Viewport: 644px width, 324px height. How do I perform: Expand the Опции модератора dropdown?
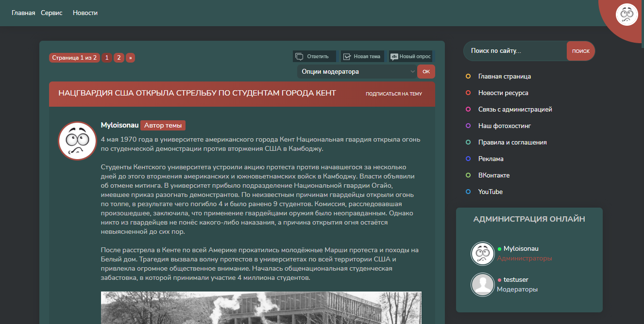click(x=357, y=72)
